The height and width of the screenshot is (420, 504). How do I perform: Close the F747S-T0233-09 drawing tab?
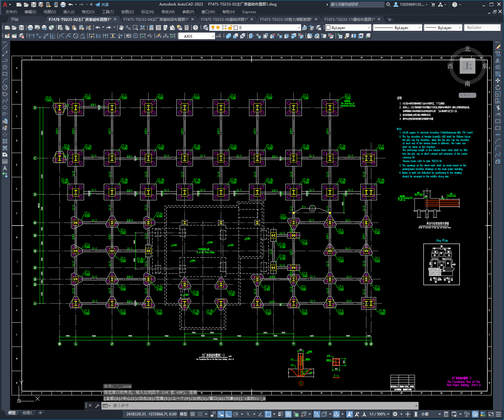click(x=316, y=19)
